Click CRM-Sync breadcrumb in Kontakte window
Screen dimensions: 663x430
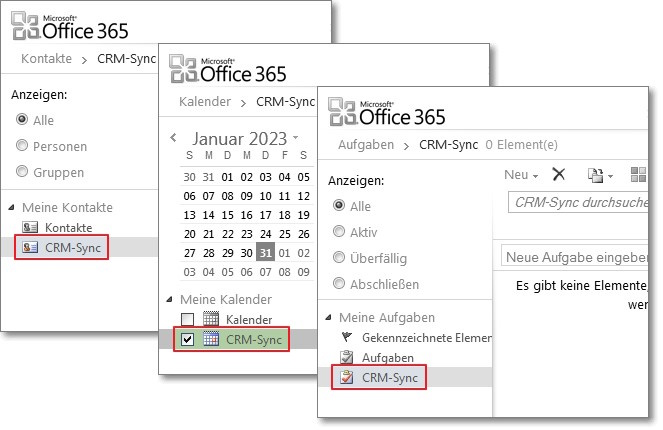(126, 58)
